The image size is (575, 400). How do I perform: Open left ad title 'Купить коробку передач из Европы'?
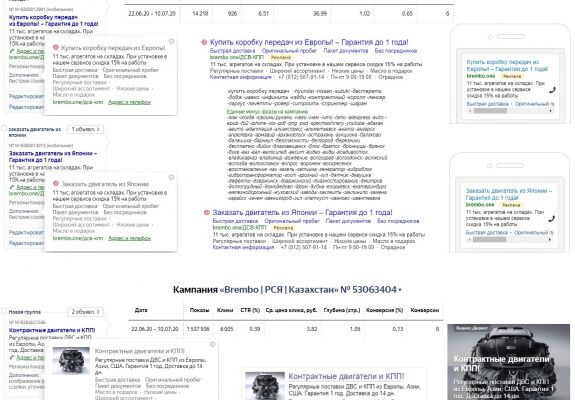(x=53, y=21)
